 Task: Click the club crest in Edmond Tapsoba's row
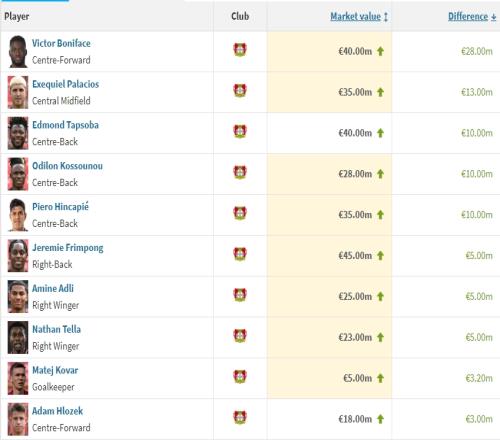[240, 131]
